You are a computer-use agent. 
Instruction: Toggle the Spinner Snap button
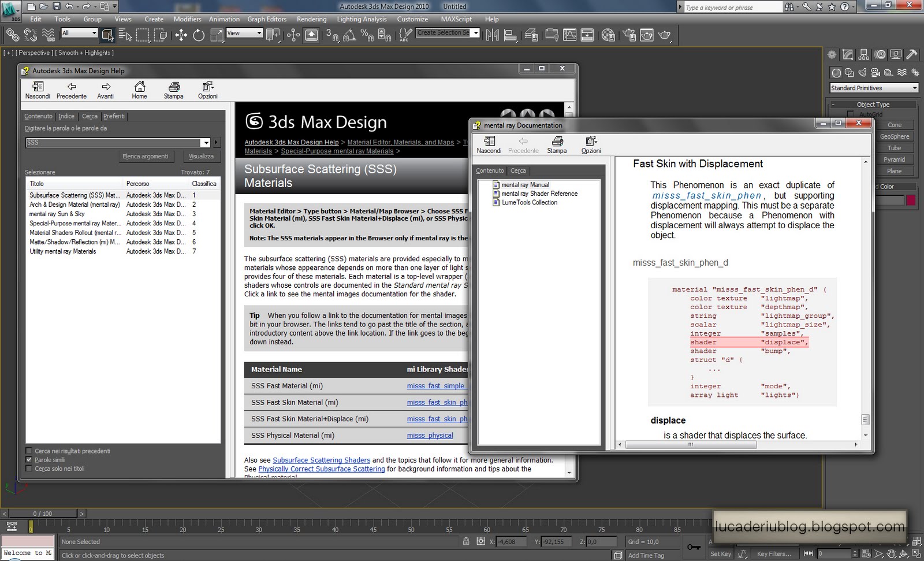click(385, 35)
